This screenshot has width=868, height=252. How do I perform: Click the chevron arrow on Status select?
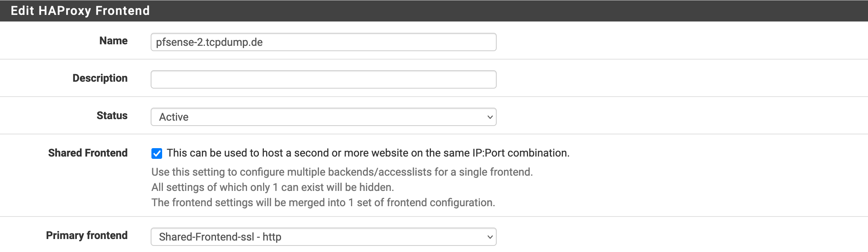[x=490, y=117]
